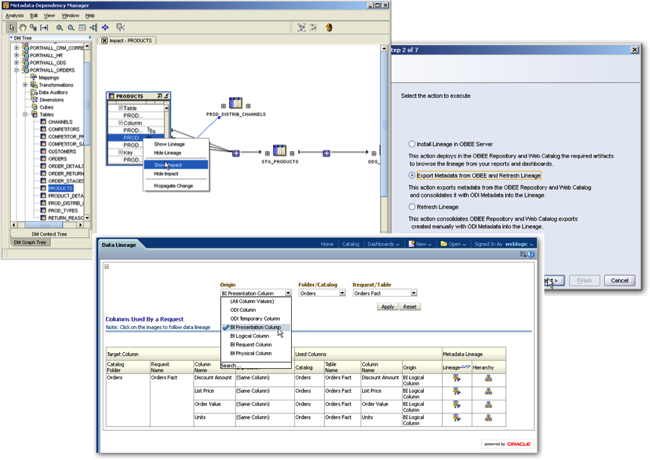Screen dimensions: 650x460
Task: Open the Analysis menu
Action: point(15,15)
